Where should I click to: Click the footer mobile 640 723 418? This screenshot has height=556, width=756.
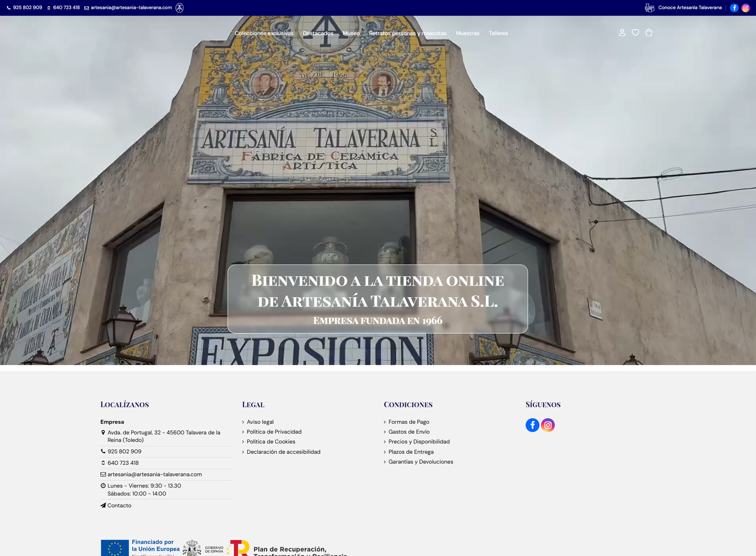[123, 463]
